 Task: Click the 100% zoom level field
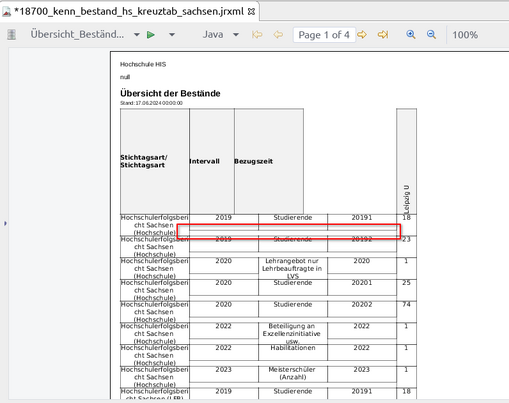[465, 35]
